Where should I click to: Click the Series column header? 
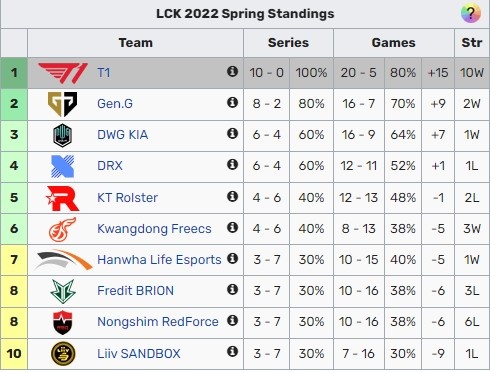coord(288,43)
